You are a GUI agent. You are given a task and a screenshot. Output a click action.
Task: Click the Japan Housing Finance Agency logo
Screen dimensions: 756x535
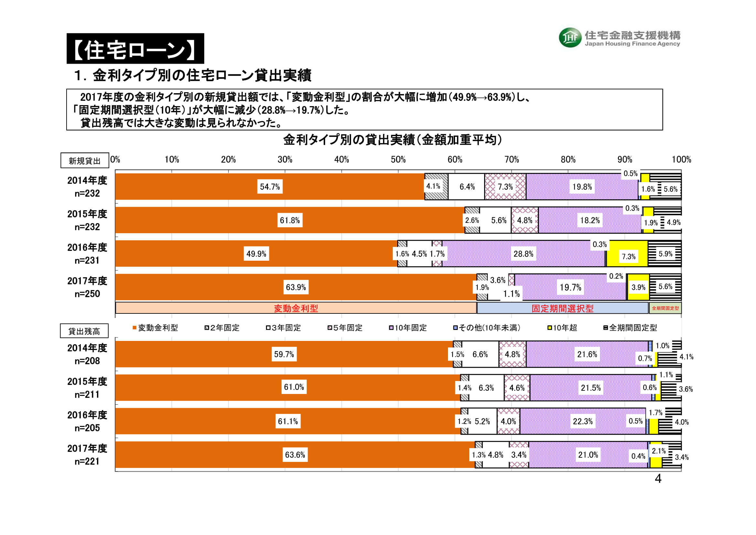[x=619, y=38]
